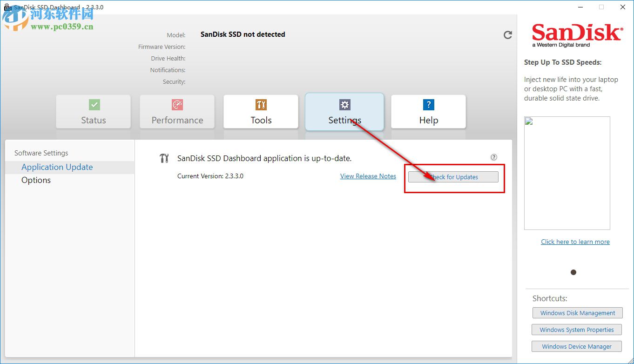Open Windows Device Manager shortcut

tap(577, 346)
